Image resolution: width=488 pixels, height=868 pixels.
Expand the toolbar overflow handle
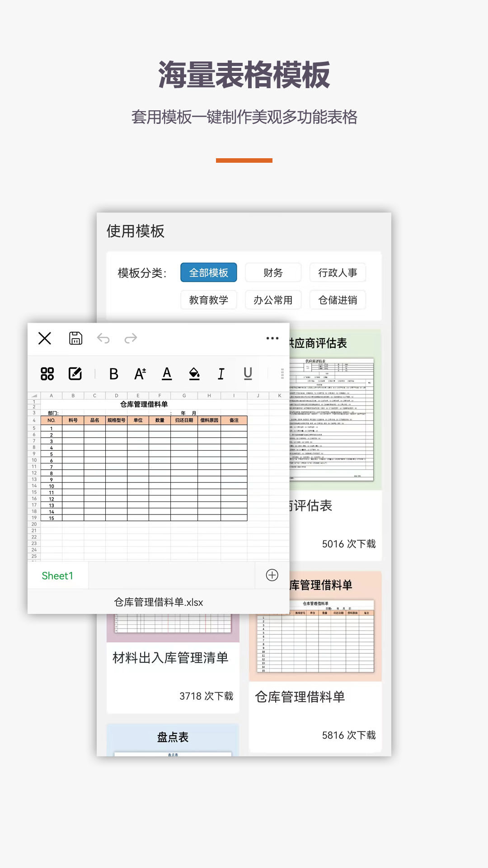pyautogui.click(x=282, y=374)
